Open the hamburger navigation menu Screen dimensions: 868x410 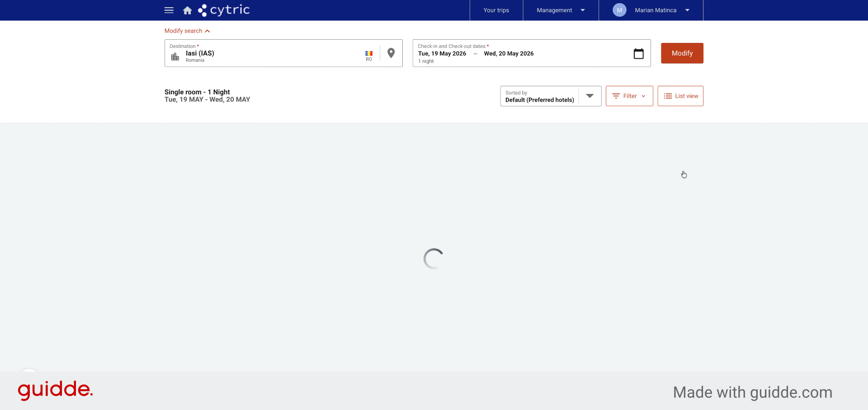tap(169, 10)
